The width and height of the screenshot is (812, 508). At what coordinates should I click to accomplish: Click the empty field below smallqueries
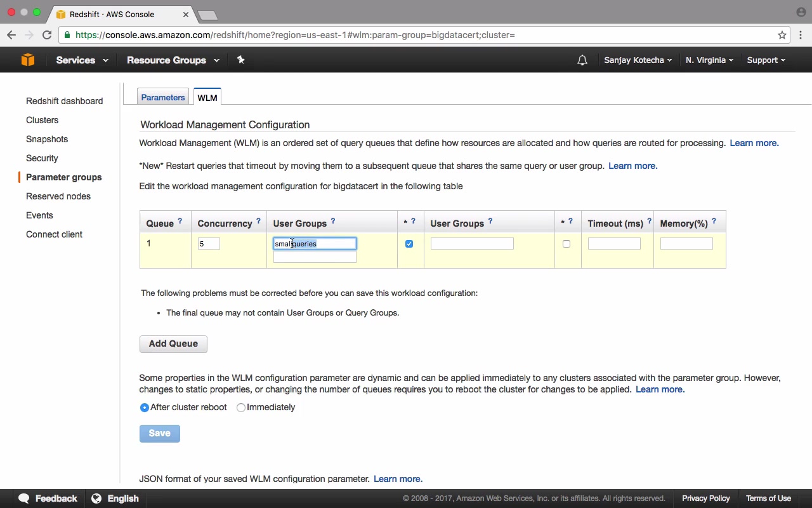pos(315,257)
